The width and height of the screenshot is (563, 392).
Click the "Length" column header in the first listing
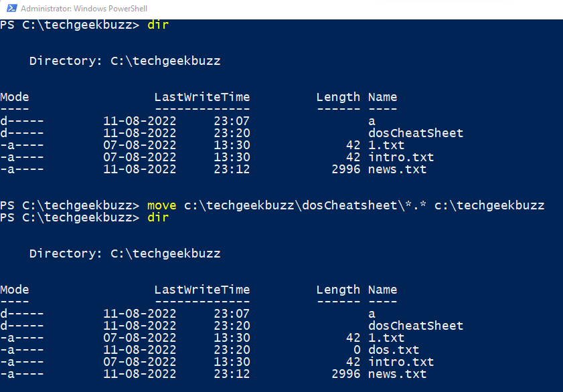(338, 97)
